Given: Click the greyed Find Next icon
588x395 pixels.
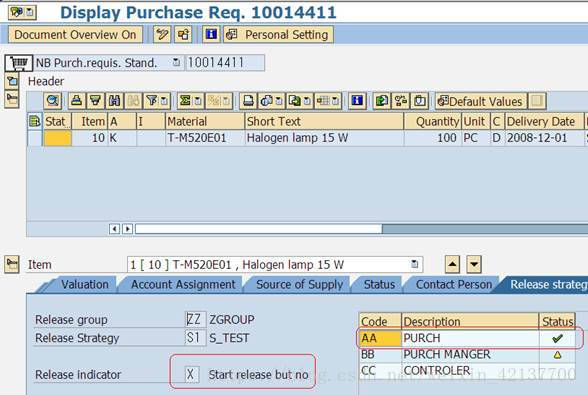Looking at the screenshot, I should [134, 101].
